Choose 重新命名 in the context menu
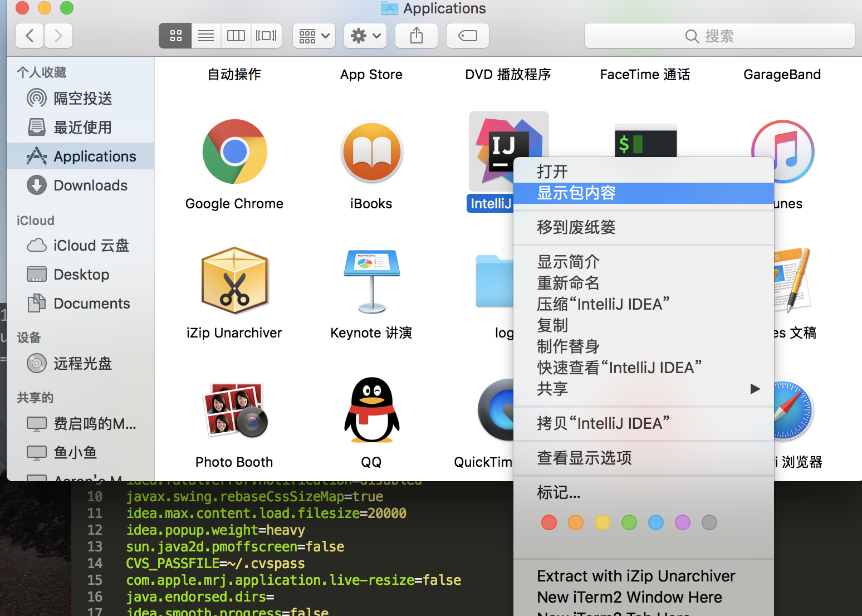Screen dimensions: 862x616 click(x=644, y=283)
